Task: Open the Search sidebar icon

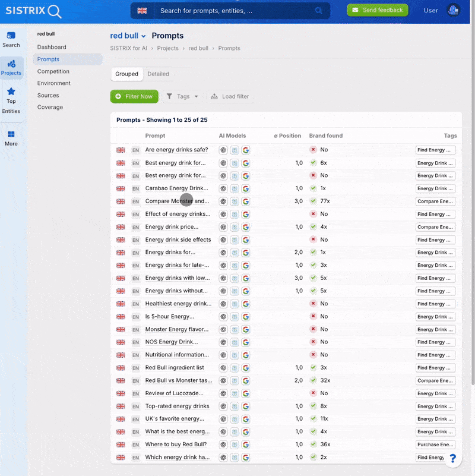Action: 11,39
